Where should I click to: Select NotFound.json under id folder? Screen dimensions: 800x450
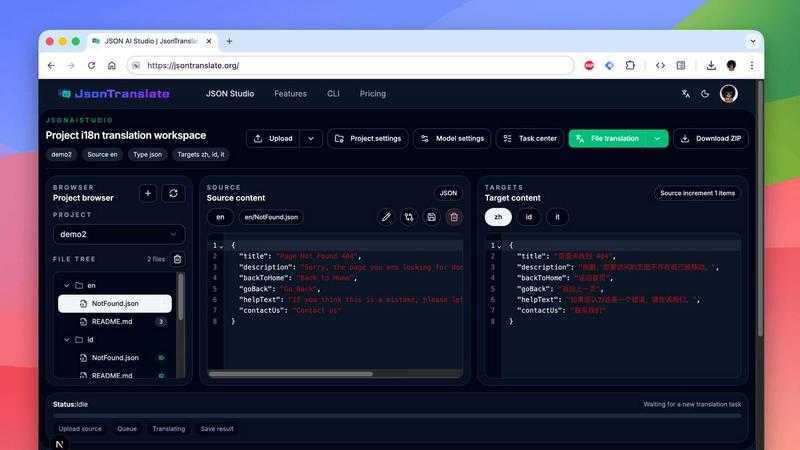[x=115, y=358]
